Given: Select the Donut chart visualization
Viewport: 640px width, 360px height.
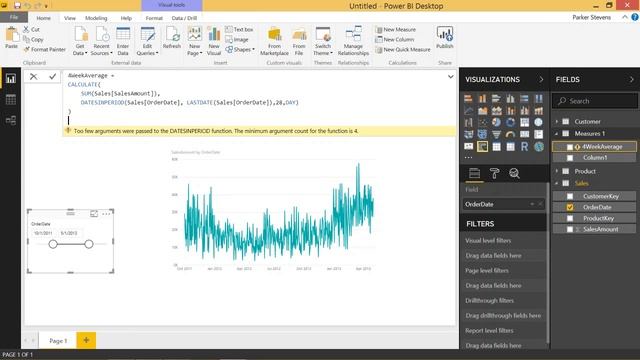Looking at the screenshot, I should point(511,122).
